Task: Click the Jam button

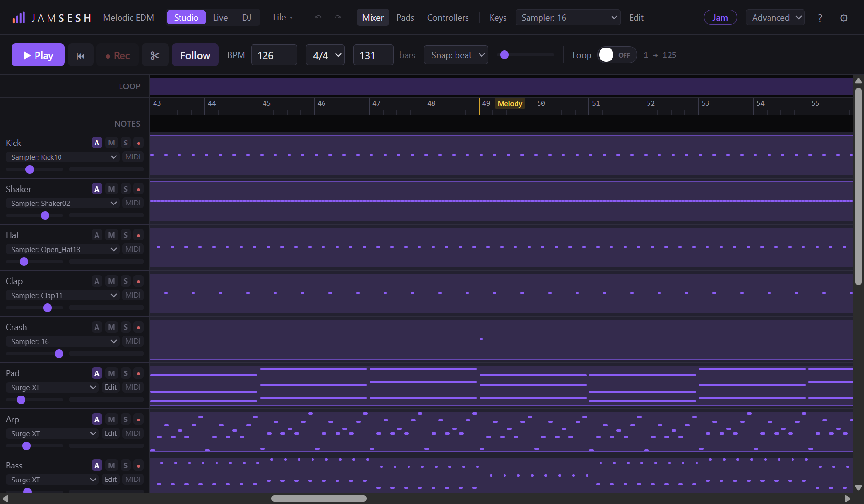Action: 720,18
